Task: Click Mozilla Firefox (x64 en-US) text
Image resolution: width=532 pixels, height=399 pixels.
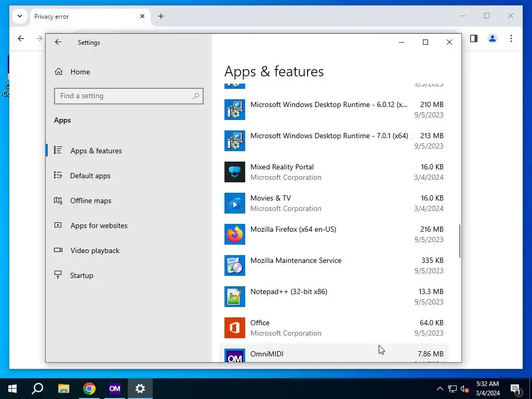Action: click(x=293, y=229)
